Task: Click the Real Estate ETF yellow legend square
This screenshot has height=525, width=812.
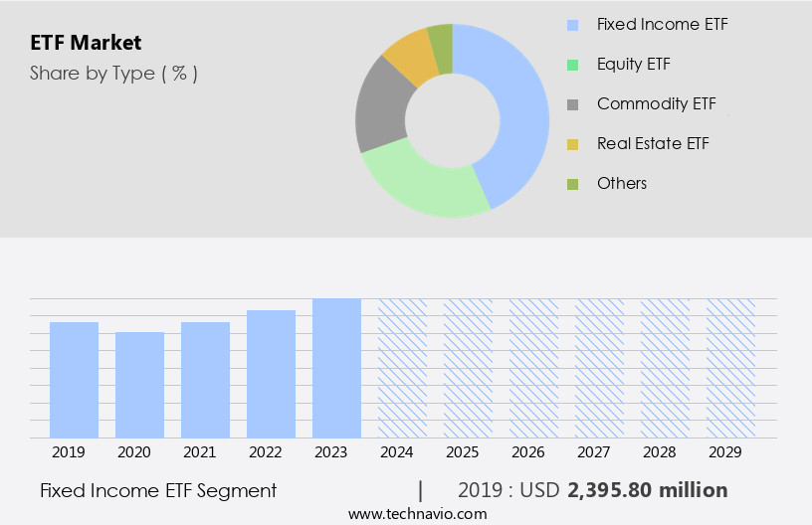Action: click(572, 144)
